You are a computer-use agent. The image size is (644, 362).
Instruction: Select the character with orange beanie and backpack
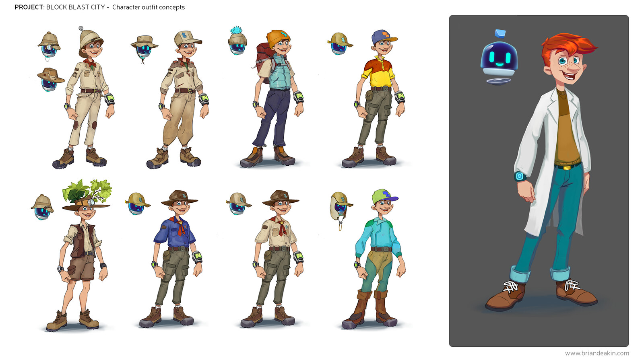273,99
